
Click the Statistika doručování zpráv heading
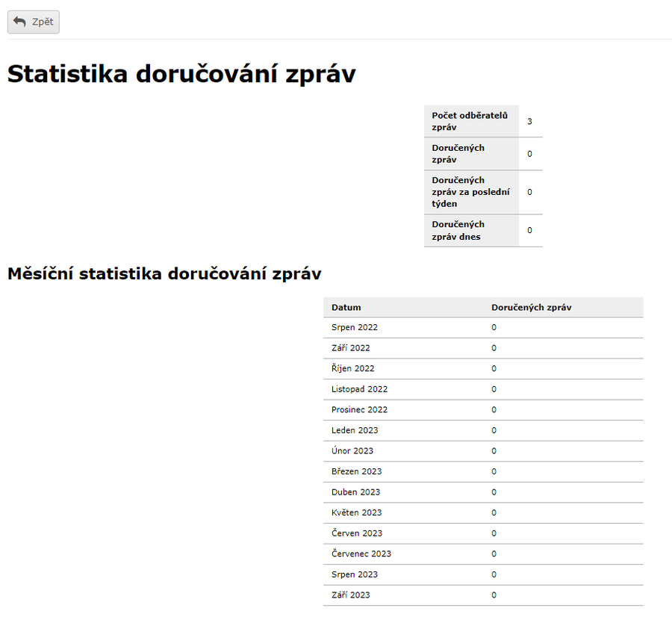coord(181,75)
